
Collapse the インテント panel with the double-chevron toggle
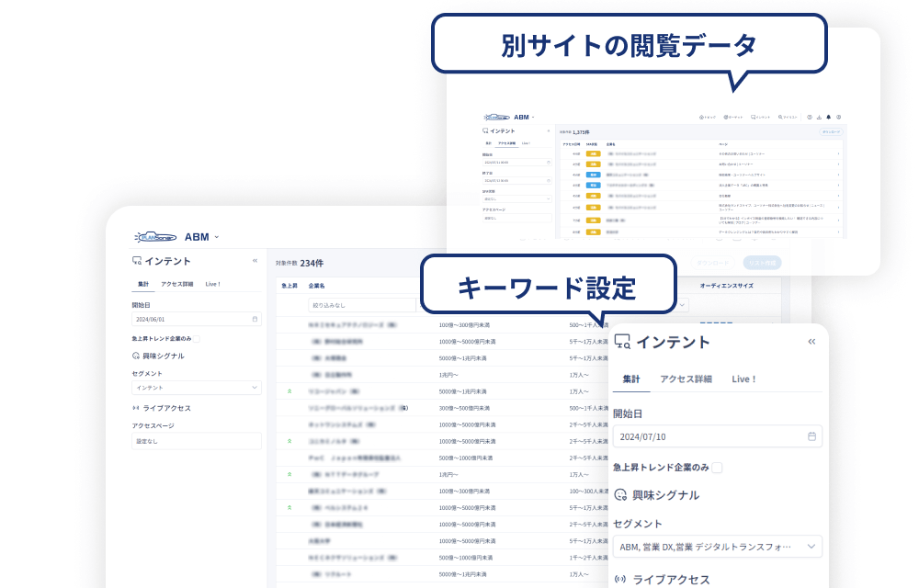(253, 261)
